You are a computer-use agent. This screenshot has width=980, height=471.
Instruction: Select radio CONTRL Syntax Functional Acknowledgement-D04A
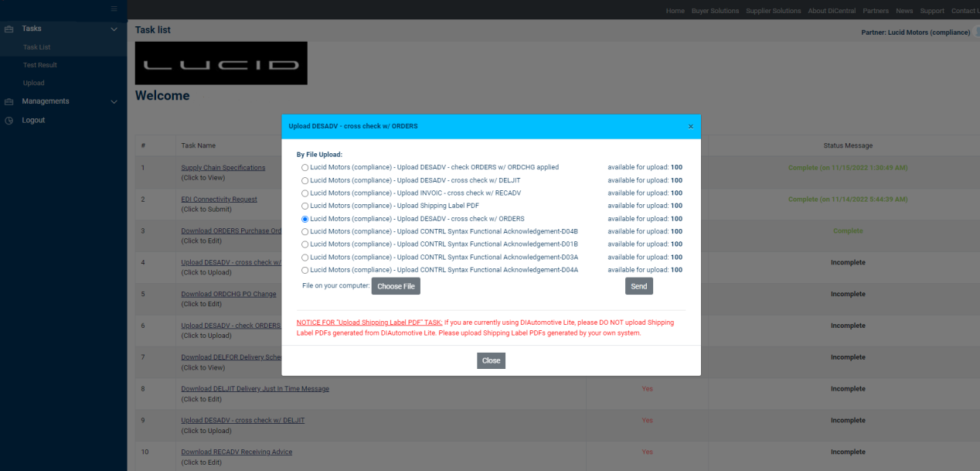click(305, 270)
